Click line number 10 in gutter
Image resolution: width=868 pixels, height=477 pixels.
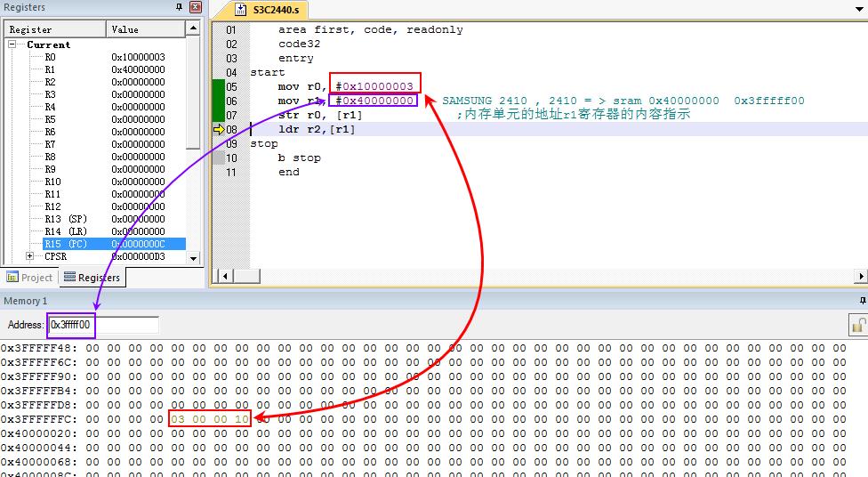click(x=231, y=158)
